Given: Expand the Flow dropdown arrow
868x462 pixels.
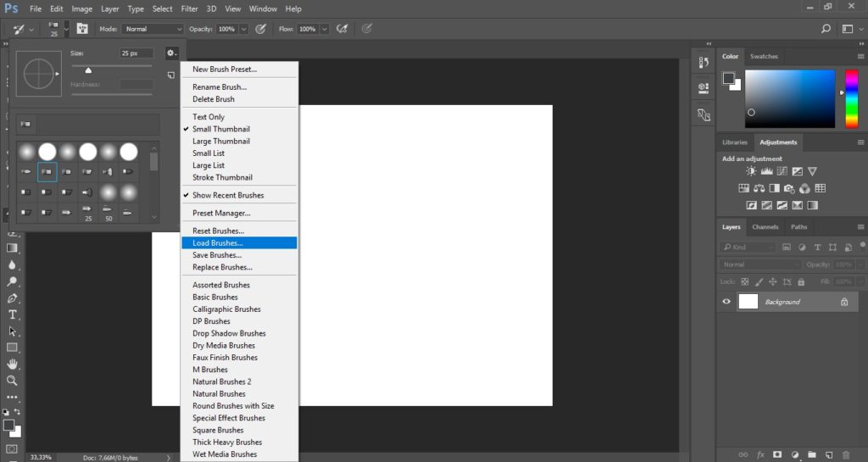Looking at the screenshot, I should [x=325, y=29].
